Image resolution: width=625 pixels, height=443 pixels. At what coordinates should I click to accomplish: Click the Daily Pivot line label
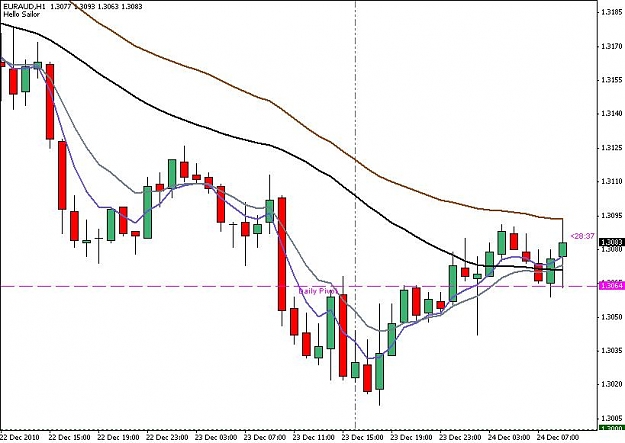(x=318, y=291)
